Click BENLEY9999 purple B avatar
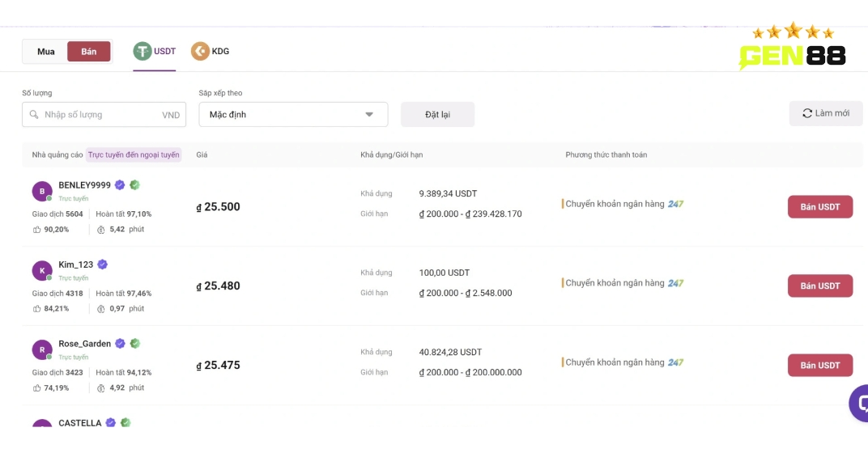The height and width of the screenshot is (453, 868). click(x=42, y=192)
